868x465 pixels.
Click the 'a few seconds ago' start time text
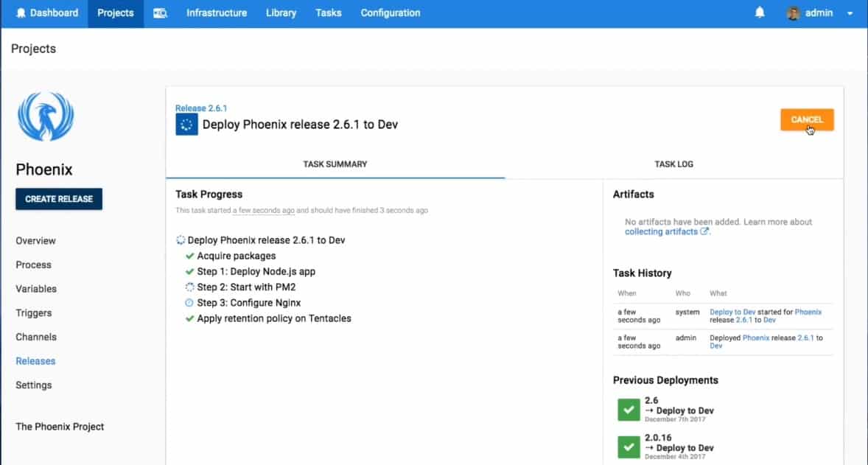(264, 210)
